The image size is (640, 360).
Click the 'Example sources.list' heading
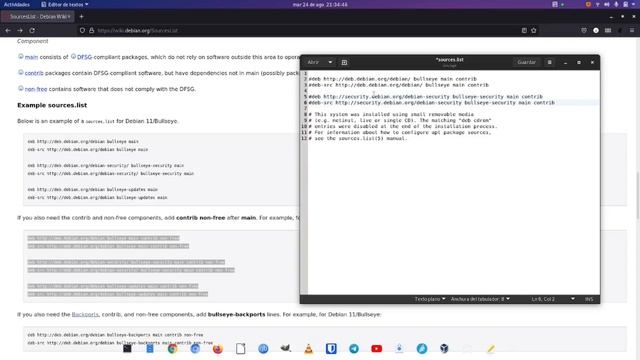tap(52, 105)
